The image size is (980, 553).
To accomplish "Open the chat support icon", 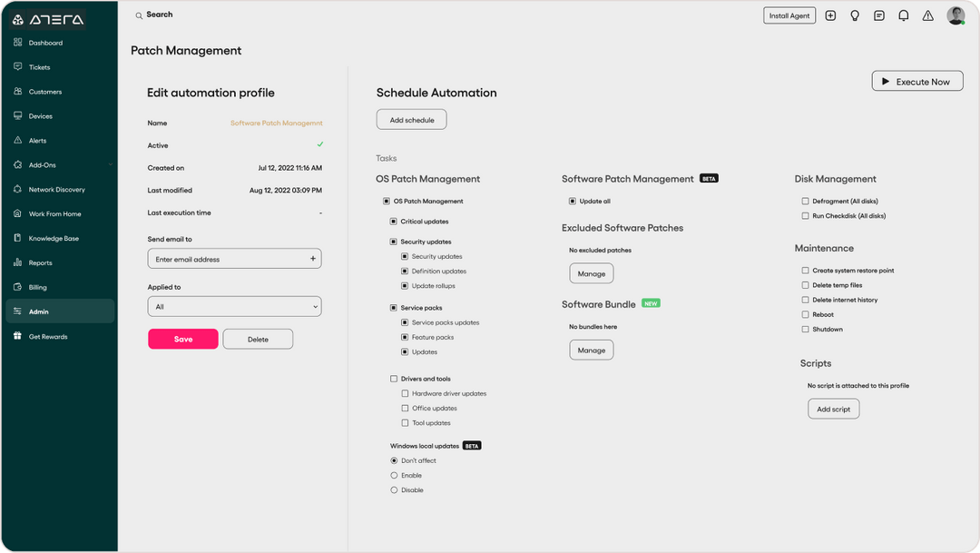I will [878, 15].
